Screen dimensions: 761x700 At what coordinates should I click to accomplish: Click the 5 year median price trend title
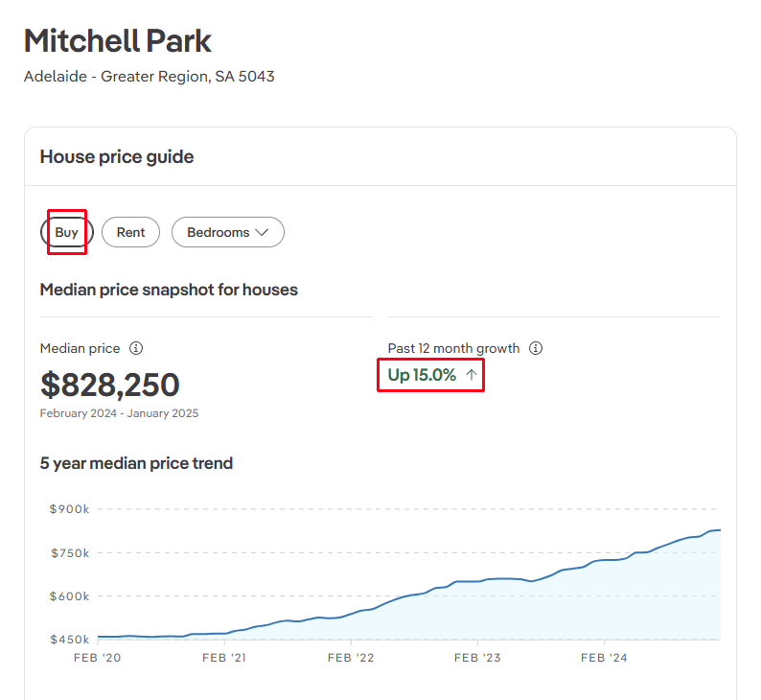(136, 463)
